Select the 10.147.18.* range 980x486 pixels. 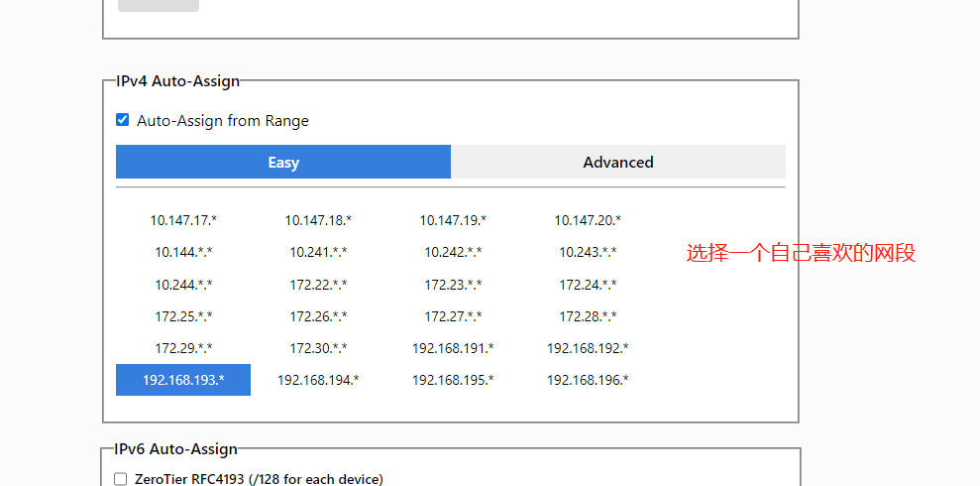(x=318, y=220)
